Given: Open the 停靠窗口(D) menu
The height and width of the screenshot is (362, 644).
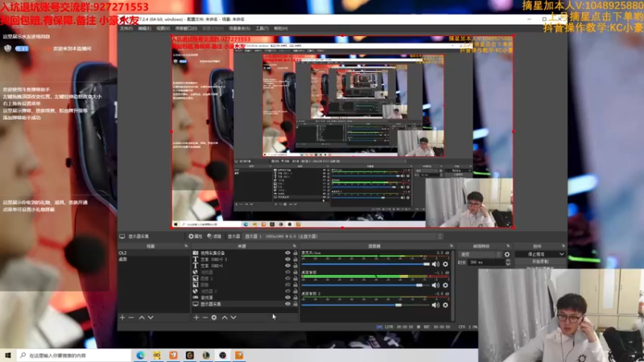Looking at the screenshot, I should click(x=186, y=28).
